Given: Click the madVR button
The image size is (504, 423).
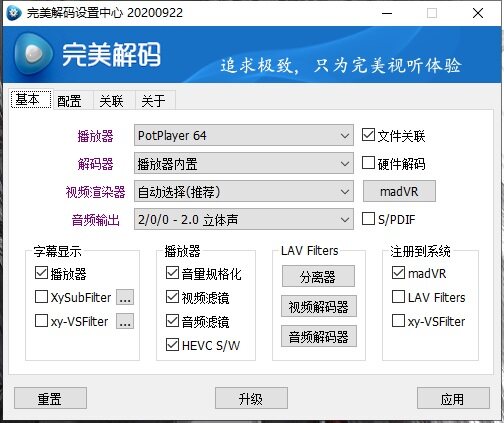Looking at the screenshot, I should tap(399, 191).
